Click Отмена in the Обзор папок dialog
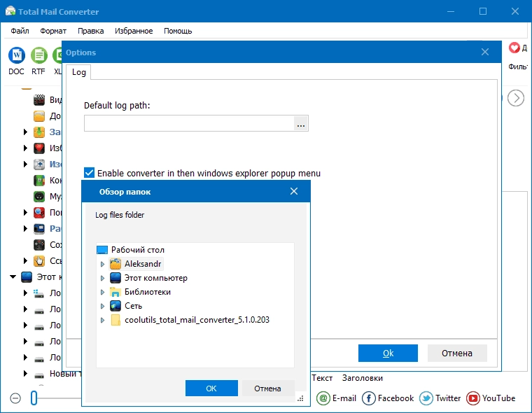Image resolution: width=532 pixels, height=413 pixels. 267,388
